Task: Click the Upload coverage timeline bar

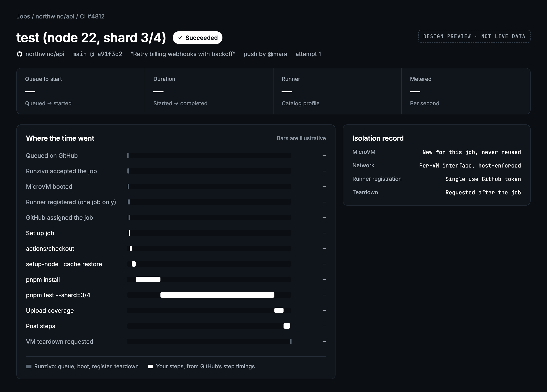Action: point(279,310)
